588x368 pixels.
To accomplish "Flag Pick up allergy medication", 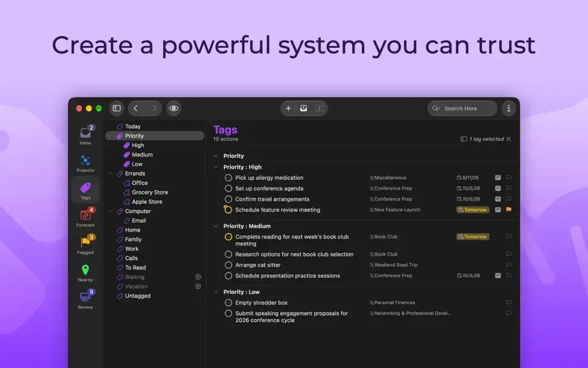I will click(x=508, y=178).
